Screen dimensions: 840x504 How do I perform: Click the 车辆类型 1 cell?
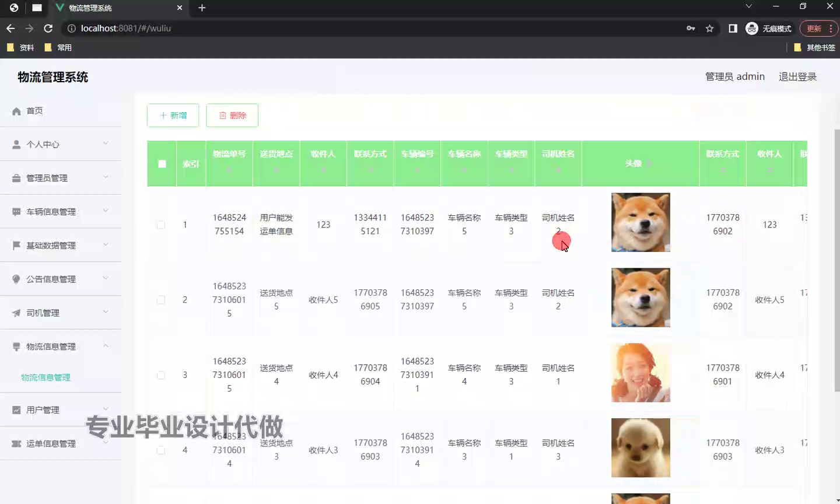(x=511, y=450)
